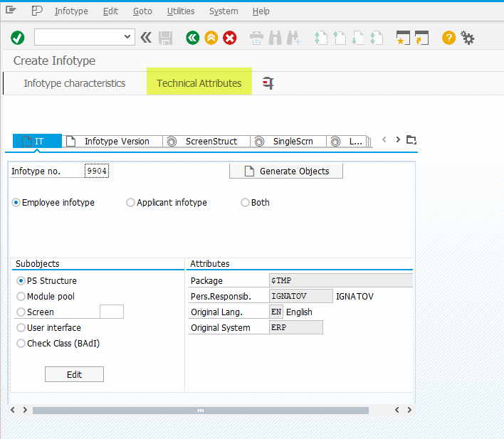Click the Find binoculars icon
The width and height of the screenshot is (504, 439).
(275, 38)
